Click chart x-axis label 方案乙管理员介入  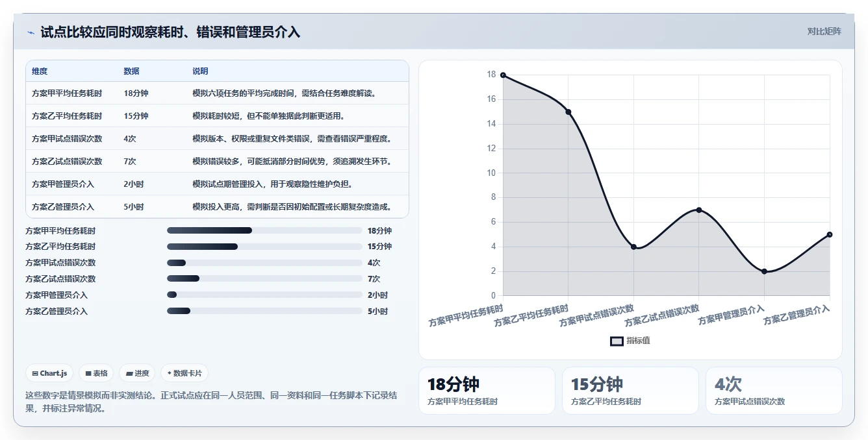click(797, 315)
